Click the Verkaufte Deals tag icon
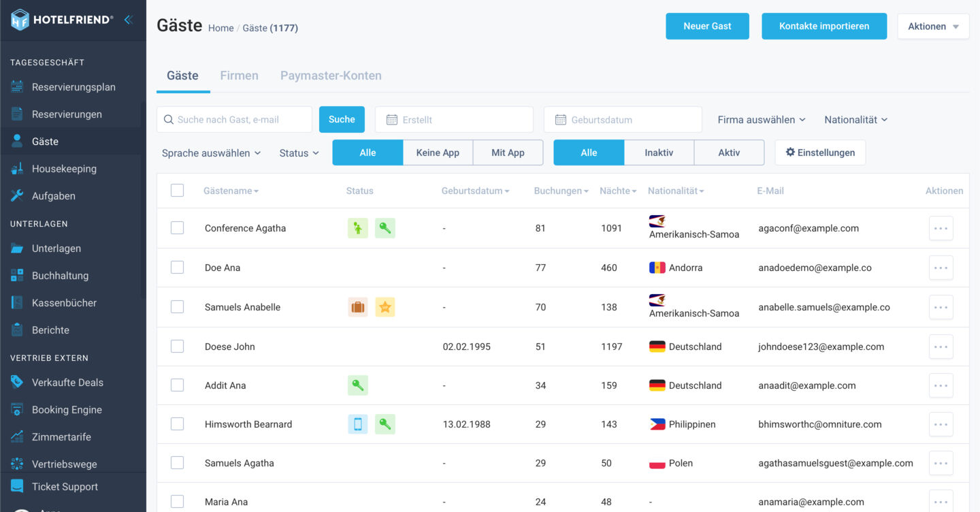Image resolution: width=980 pixels, height=512 pixels. click(17, 383)
